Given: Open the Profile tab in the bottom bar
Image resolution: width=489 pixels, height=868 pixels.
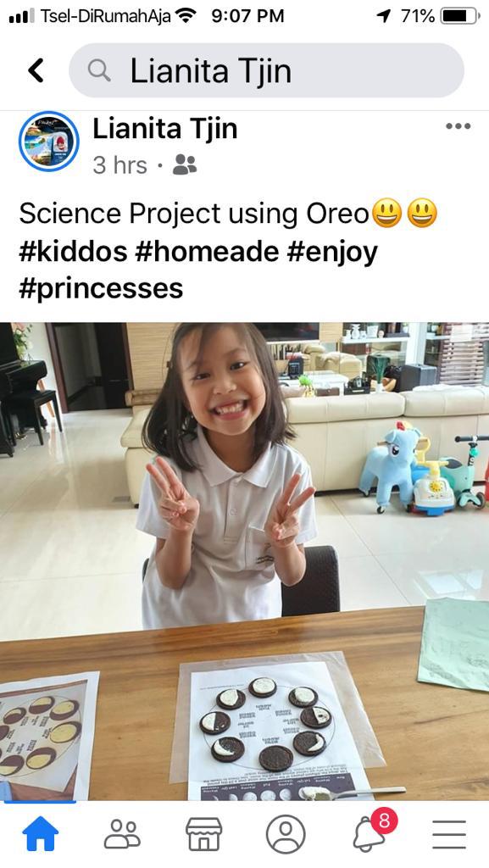Looking at the screenshot, I should (286, 834).
